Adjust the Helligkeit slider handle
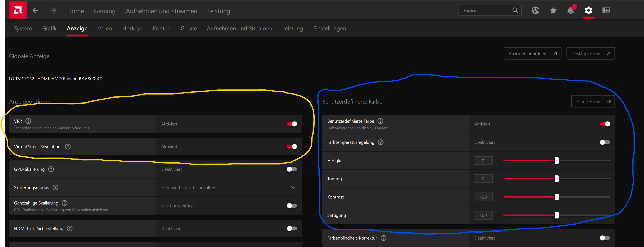Screen dimensions: 644x247 pos(556,161)
